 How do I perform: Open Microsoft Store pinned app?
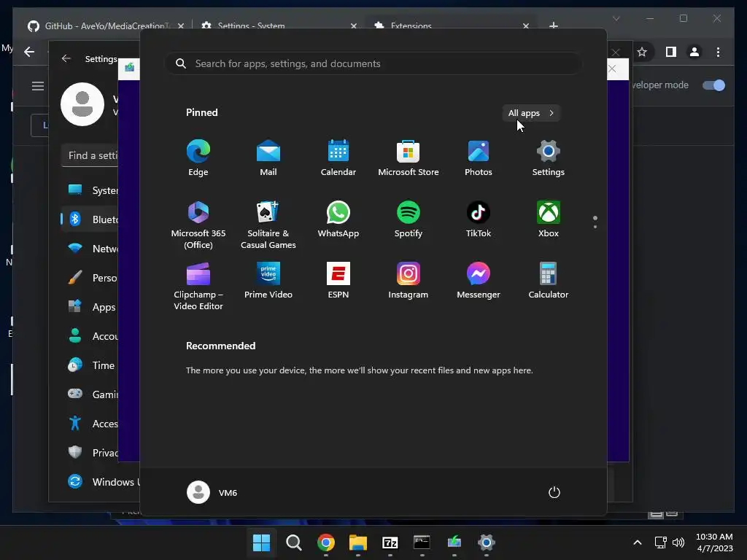tap(409, 158)
